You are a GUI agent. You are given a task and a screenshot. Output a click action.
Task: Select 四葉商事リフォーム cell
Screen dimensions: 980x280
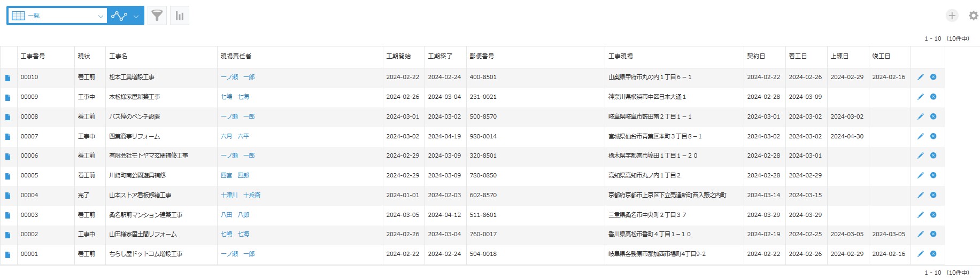[x=161, y=136]
